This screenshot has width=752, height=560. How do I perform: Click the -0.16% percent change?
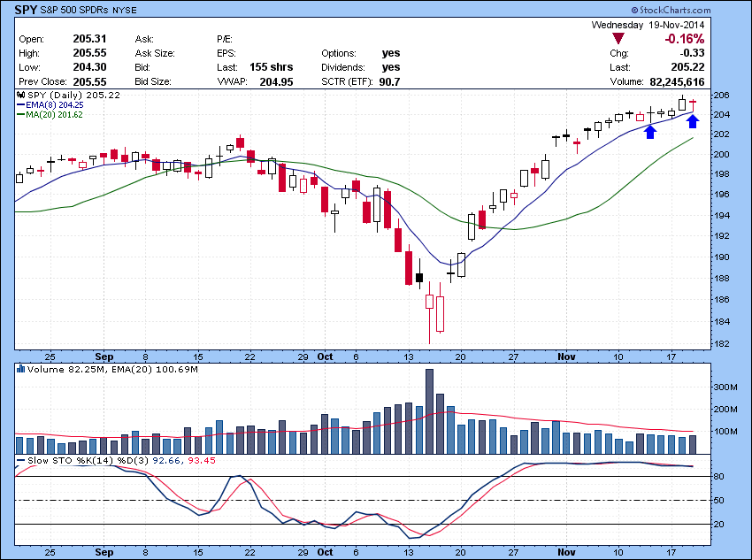coord(685,39)
